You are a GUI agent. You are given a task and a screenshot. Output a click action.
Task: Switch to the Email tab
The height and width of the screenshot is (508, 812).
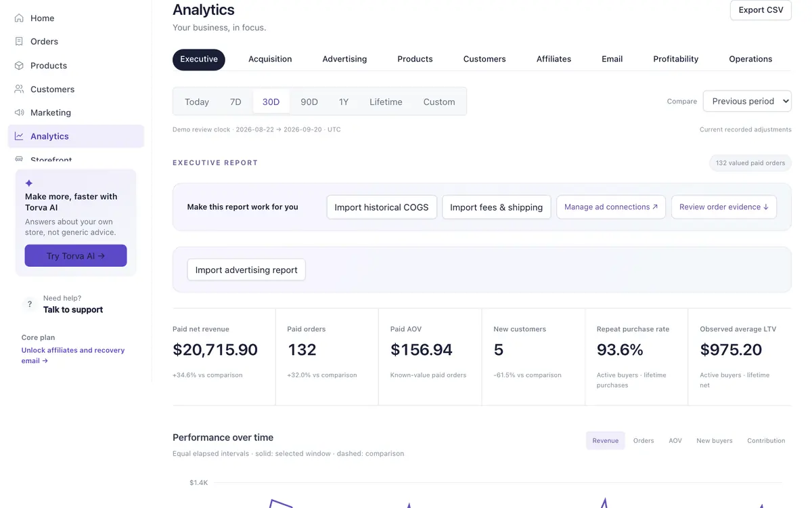pyautogui.click(x=612, y=59)
